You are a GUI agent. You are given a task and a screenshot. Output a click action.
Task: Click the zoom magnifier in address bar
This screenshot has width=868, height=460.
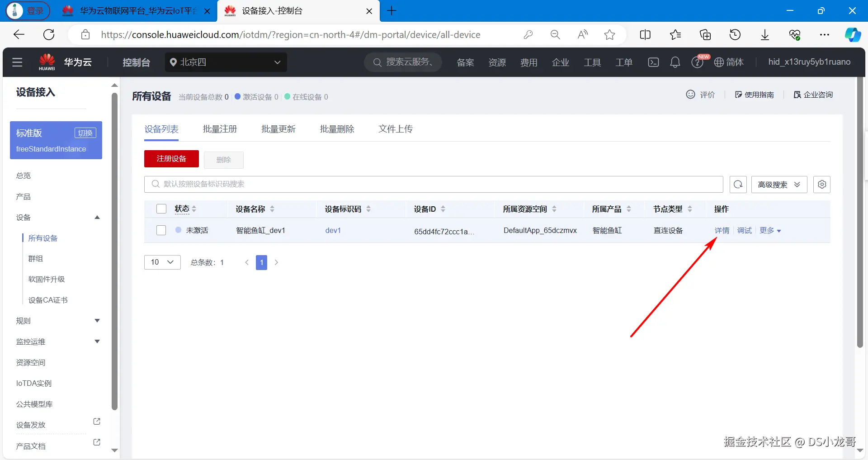[x=555, y=35]
